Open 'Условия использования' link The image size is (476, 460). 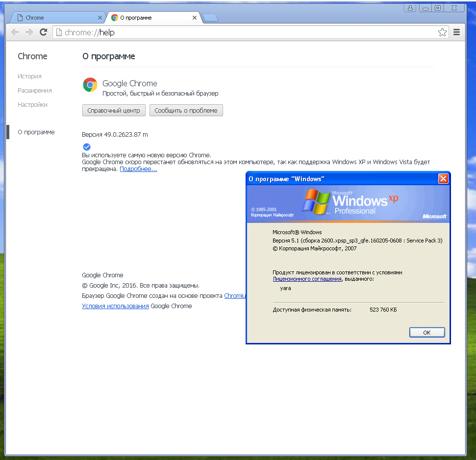(x=115, y=306)
